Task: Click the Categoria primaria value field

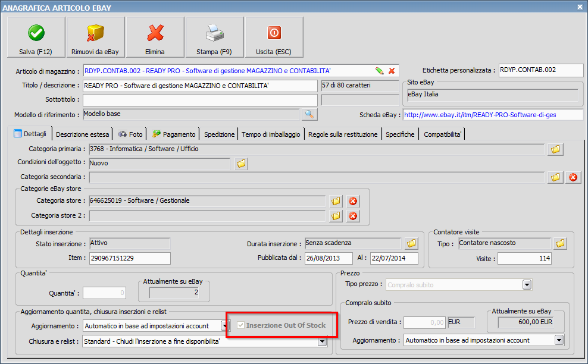Action: point(317,149)
